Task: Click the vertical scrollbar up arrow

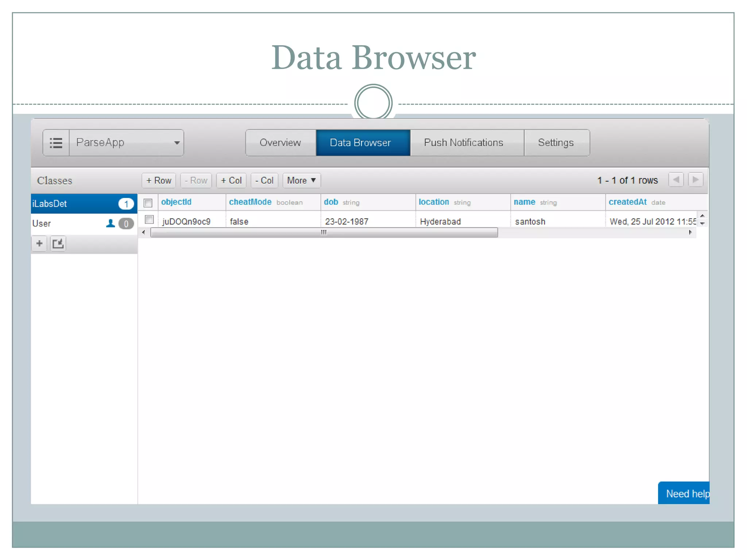Action: pos(702,216)
